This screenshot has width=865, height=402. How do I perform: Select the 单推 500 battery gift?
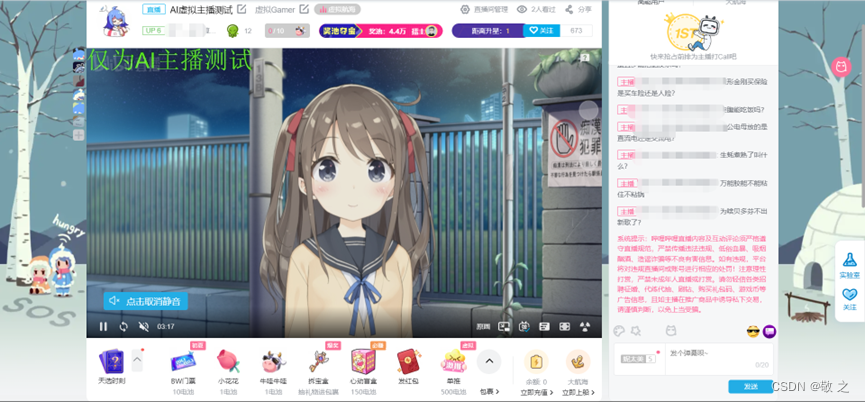(453, 362)
